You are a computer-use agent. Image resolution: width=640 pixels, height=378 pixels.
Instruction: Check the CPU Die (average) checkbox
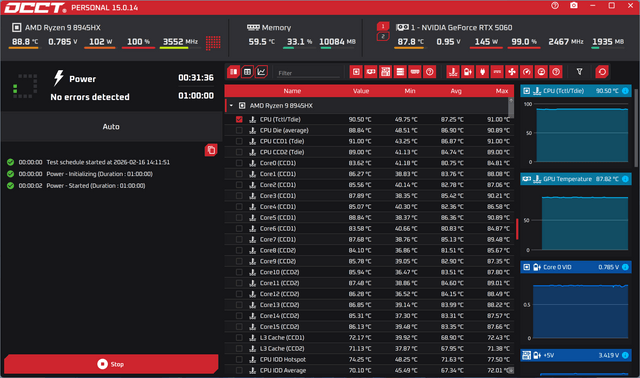239,130
